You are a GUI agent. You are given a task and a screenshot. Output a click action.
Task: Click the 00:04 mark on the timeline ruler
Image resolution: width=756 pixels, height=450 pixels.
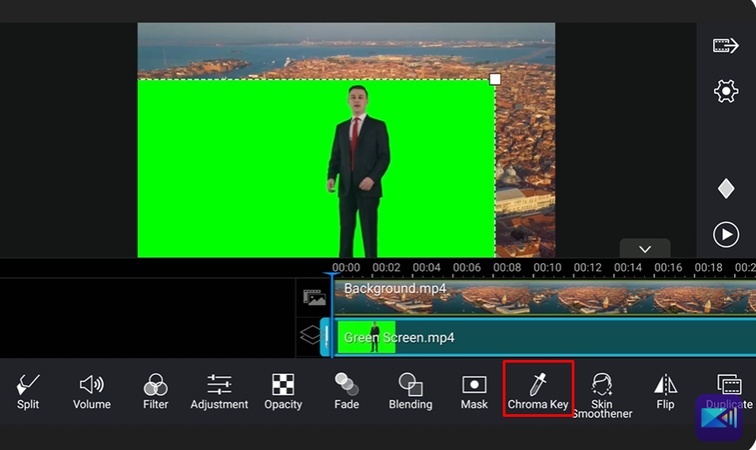point(426,267)
